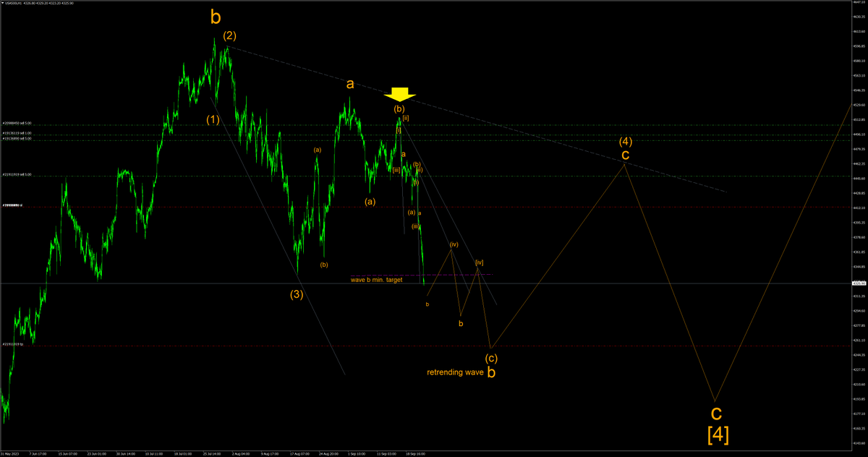Select the '(3)' wave label
868x457 pixels.
(297, 294)
